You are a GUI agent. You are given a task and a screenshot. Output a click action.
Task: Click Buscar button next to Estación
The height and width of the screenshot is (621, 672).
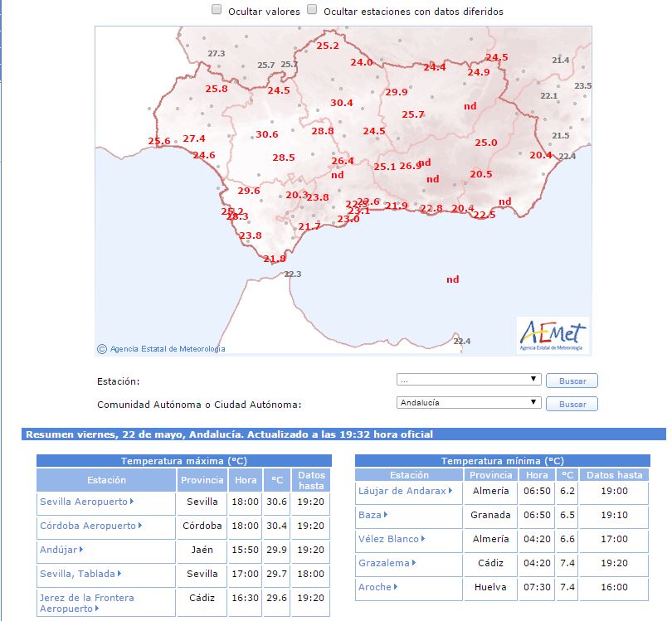(572, 381)
